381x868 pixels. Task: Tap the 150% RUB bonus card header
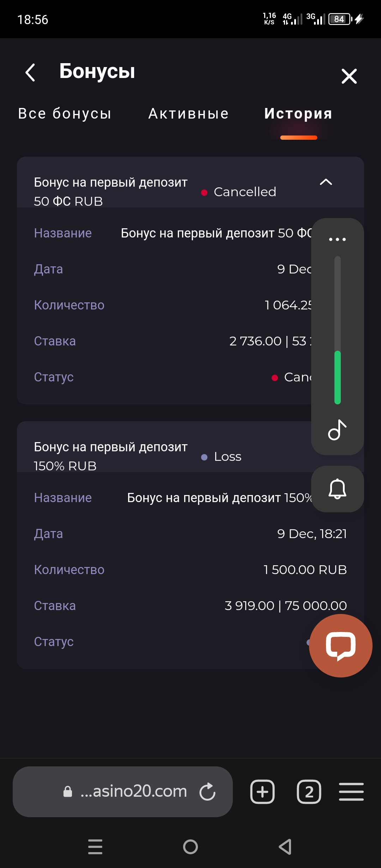pyautogui.click(x=141, y=456)
